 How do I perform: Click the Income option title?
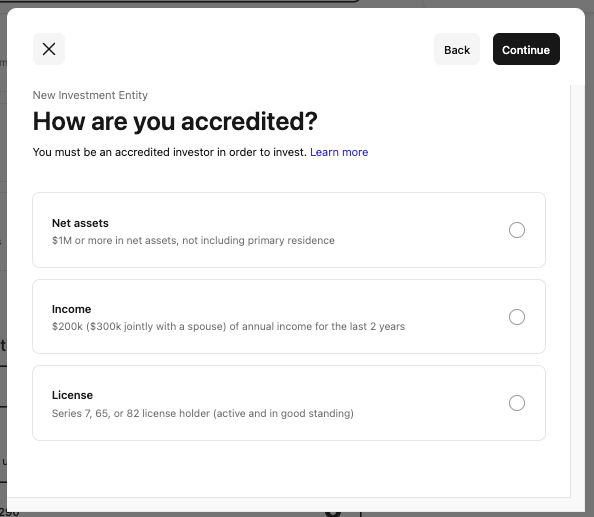click(x=72, y=309)
